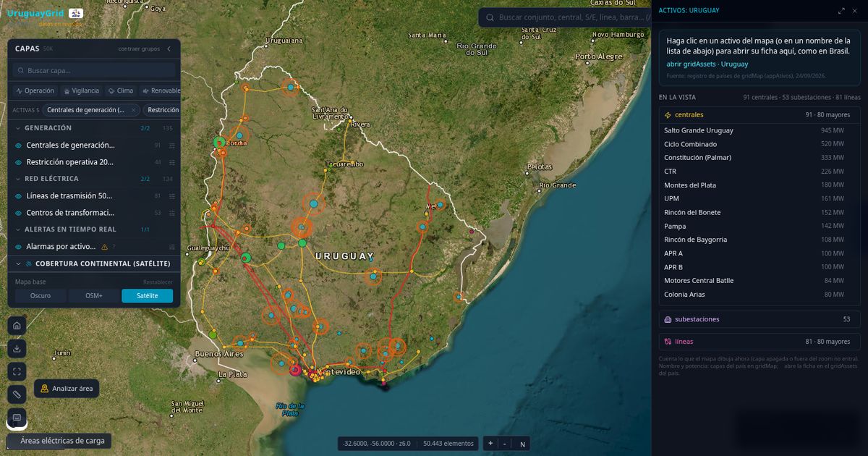Click the help question mark beside Alarmas
868x456 pixels.
click(114, 247)
